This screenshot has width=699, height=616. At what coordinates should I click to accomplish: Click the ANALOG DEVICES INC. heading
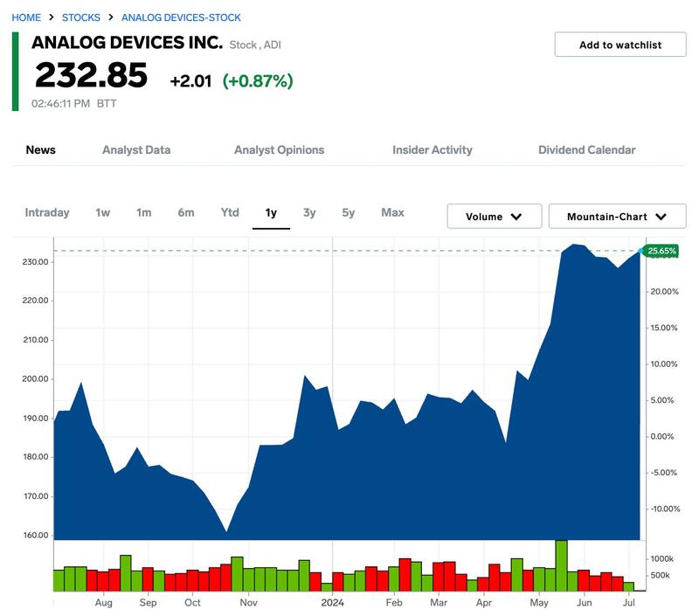tap(127, 43)
